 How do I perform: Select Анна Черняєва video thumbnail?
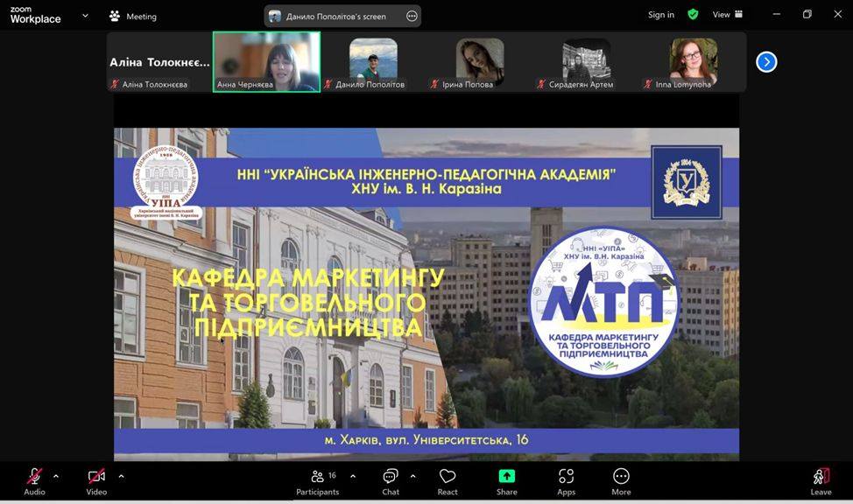click(266, 62)
